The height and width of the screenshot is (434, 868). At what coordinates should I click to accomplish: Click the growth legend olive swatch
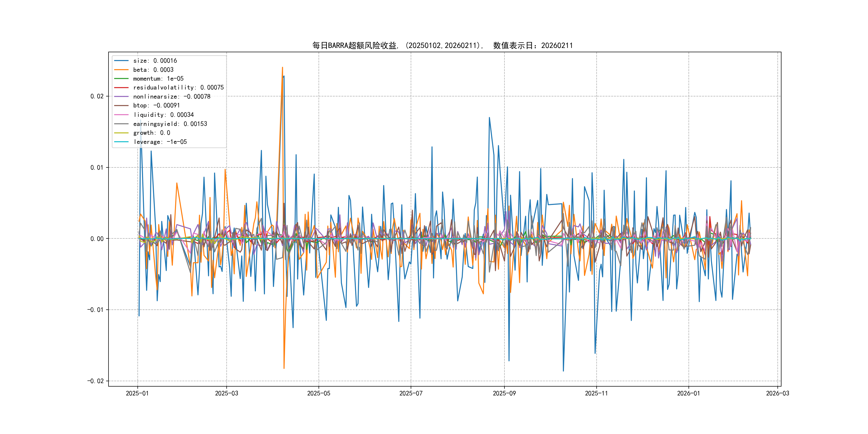point(121,133)
